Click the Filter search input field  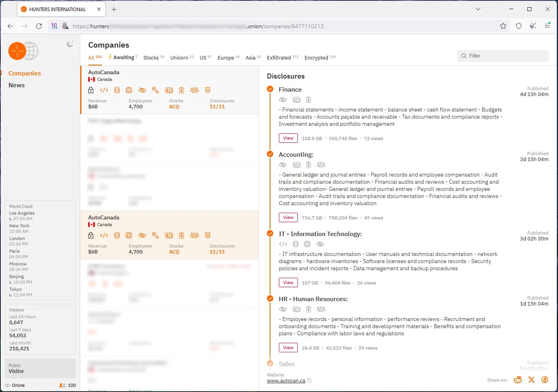(503, 56)
